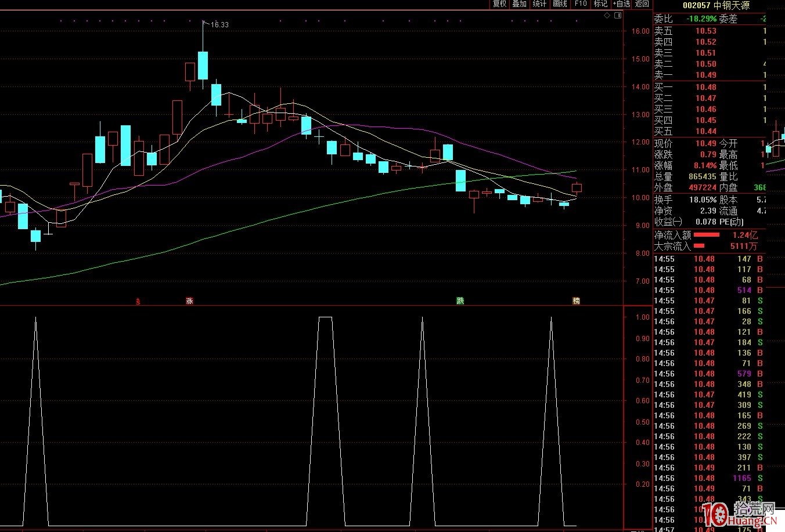Open the 统计 statistics tool
This screenshot has height=532, width=785.
click(539, 4)
